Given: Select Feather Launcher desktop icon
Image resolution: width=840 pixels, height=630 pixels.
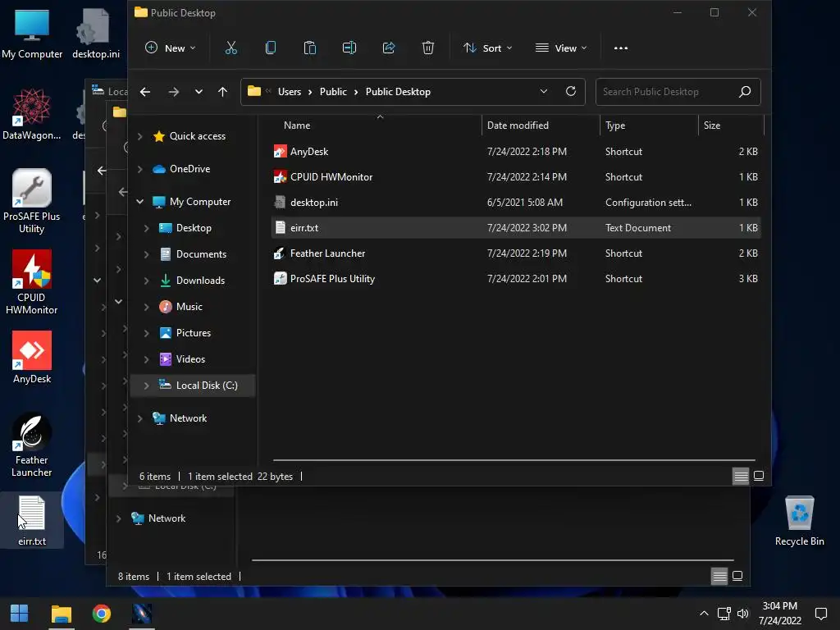Looking at the screenshot, I should (x=32, y=445).
